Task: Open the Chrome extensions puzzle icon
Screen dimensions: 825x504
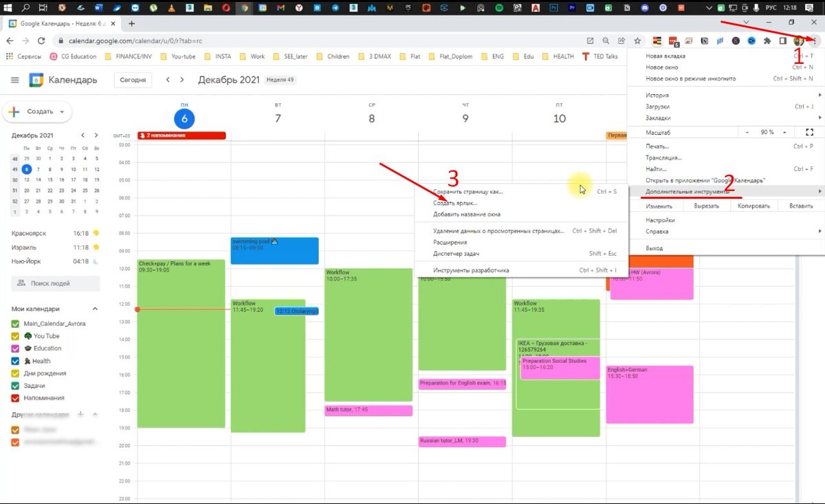Action: (767, 41)
